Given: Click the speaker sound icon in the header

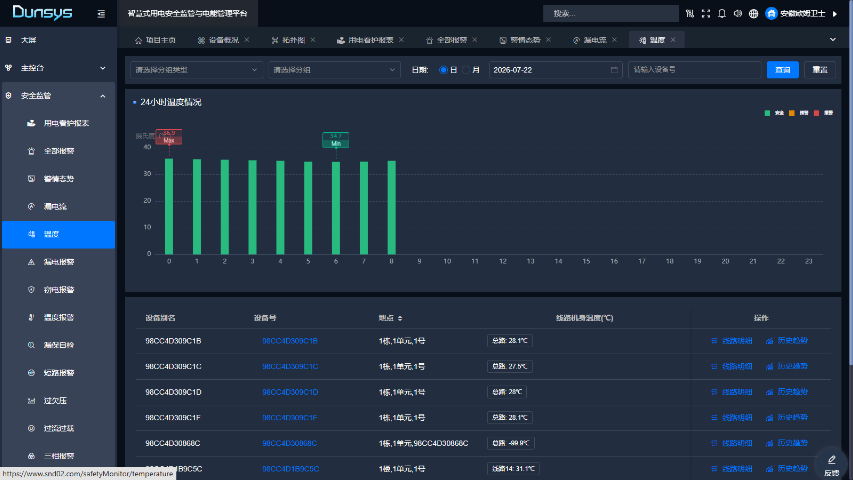Looking at the screenshot, I should tap(738, 14).
